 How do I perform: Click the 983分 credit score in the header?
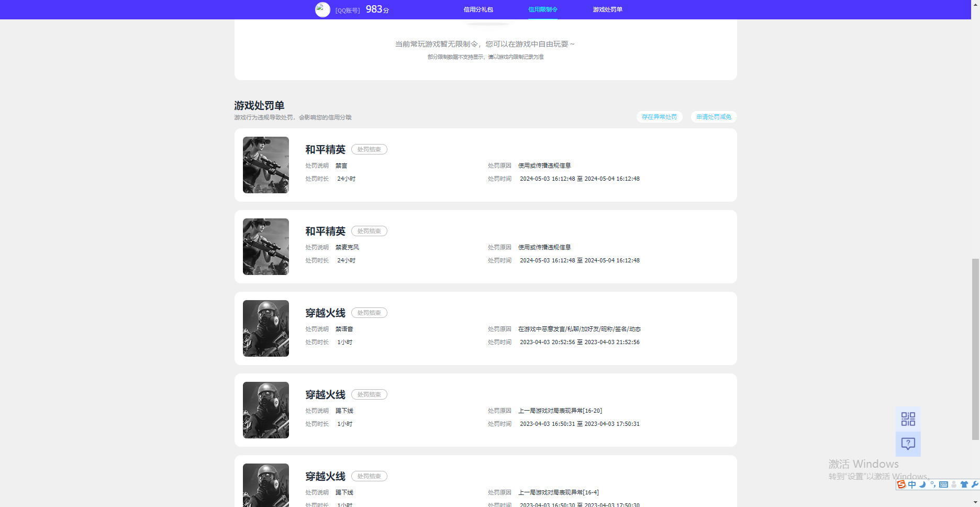click(377, 9)
